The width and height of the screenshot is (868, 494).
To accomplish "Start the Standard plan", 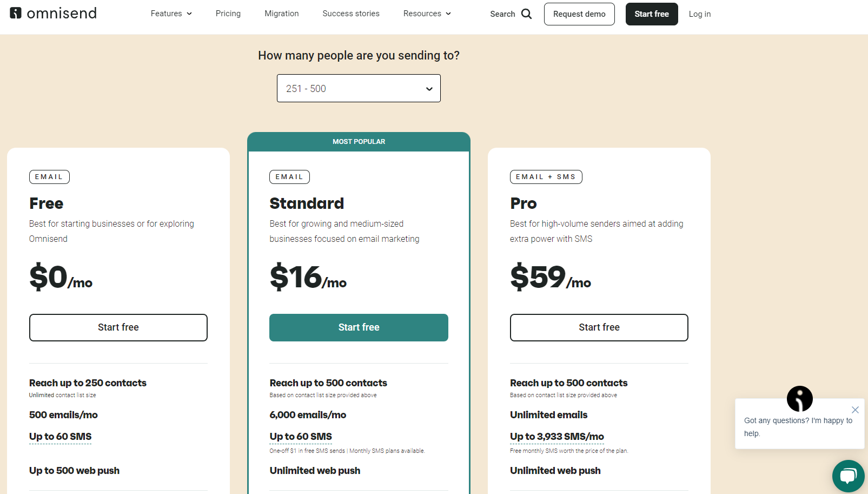I will click(x=359, y=327).
